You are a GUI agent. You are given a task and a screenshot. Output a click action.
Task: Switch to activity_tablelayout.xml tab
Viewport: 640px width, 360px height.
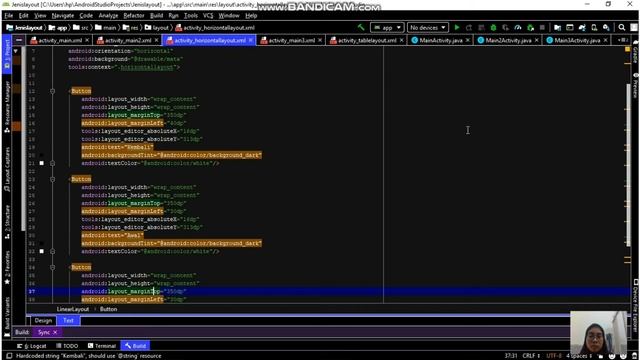367,40
